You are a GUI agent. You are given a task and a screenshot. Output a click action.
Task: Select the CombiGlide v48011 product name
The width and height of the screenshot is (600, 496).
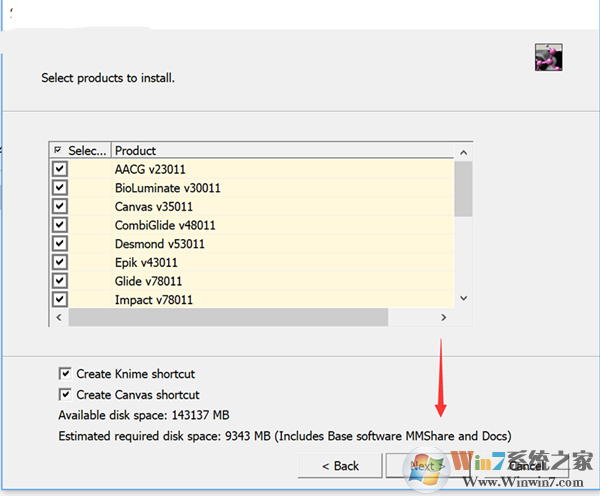click(165, 225)
